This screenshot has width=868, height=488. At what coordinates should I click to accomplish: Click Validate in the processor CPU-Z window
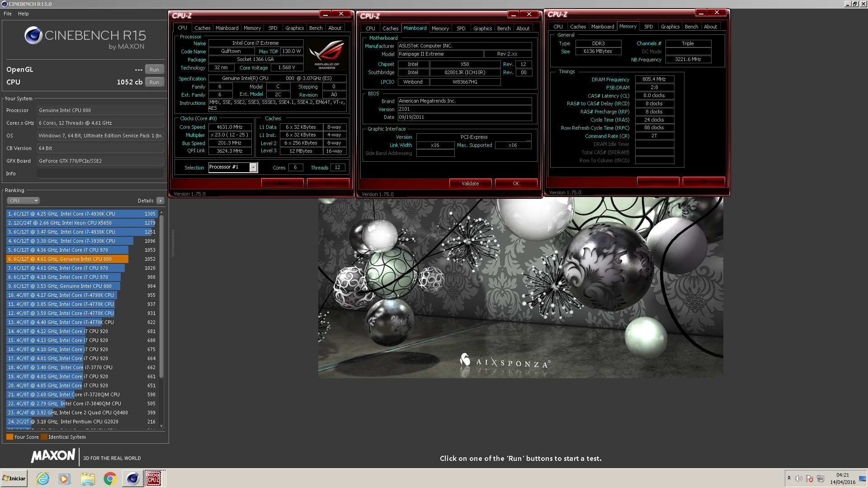282,183
